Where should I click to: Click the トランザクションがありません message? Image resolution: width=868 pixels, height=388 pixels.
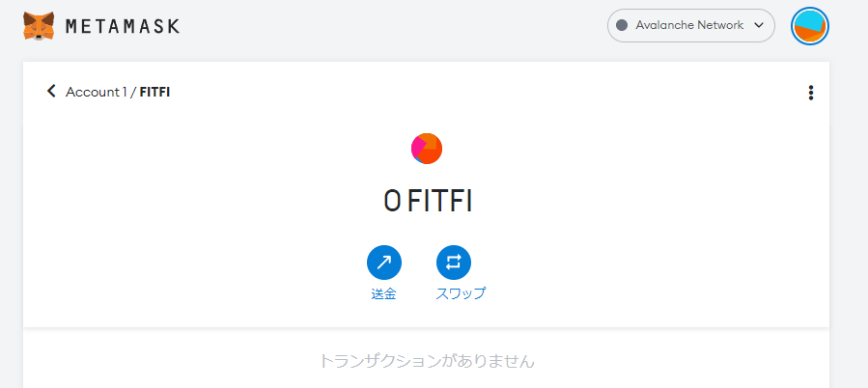(427, 361)
